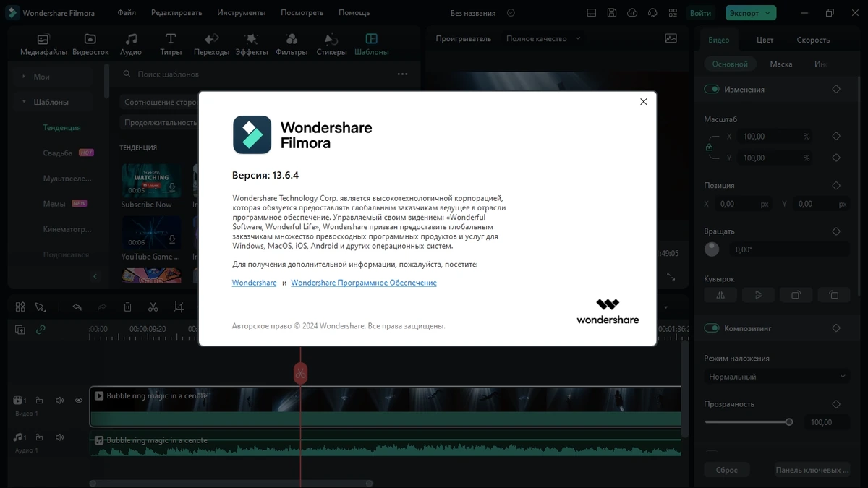Open the timeline layout grid icon
Viewport: 868px width, 488px height.
[x=20, y=307]
